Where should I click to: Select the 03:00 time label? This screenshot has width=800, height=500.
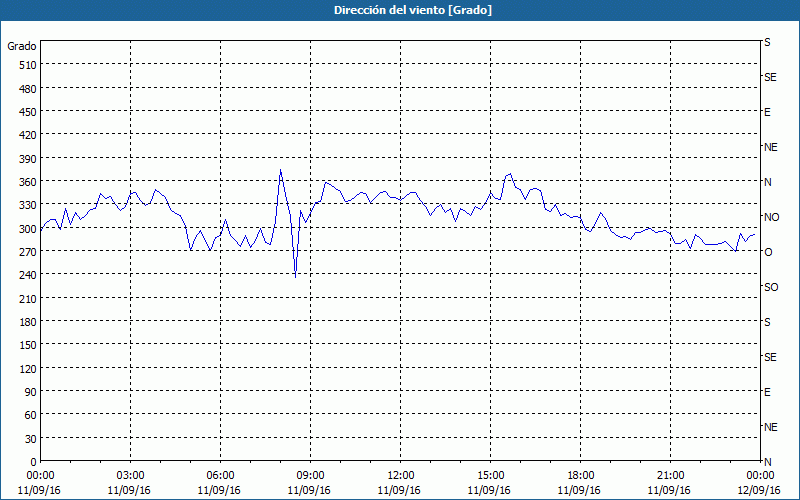[131, 476]
